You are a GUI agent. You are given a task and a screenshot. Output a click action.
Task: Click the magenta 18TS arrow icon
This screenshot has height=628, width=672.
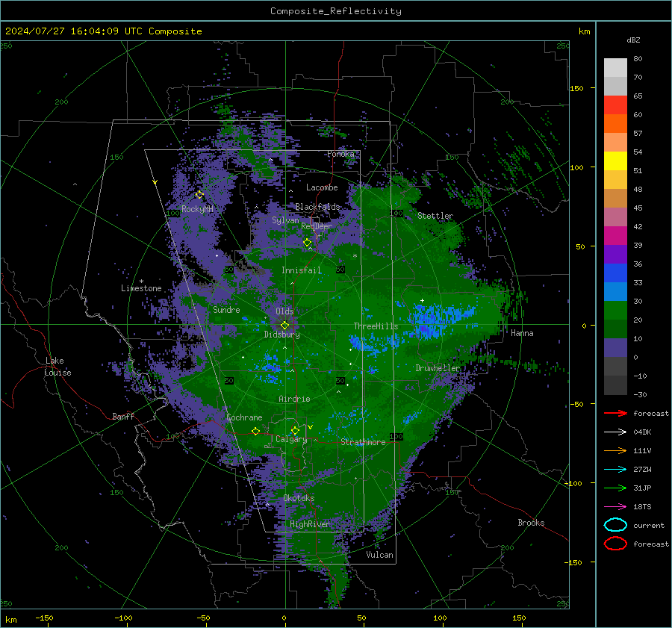point(615,507)
